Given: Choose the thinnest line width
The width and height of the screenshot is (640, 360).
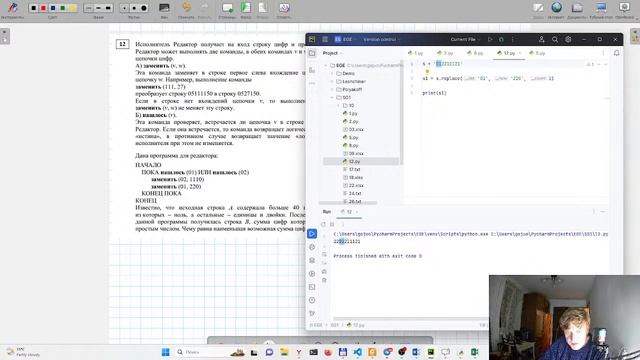Looking at the screenshot, I should click(89, 8).
